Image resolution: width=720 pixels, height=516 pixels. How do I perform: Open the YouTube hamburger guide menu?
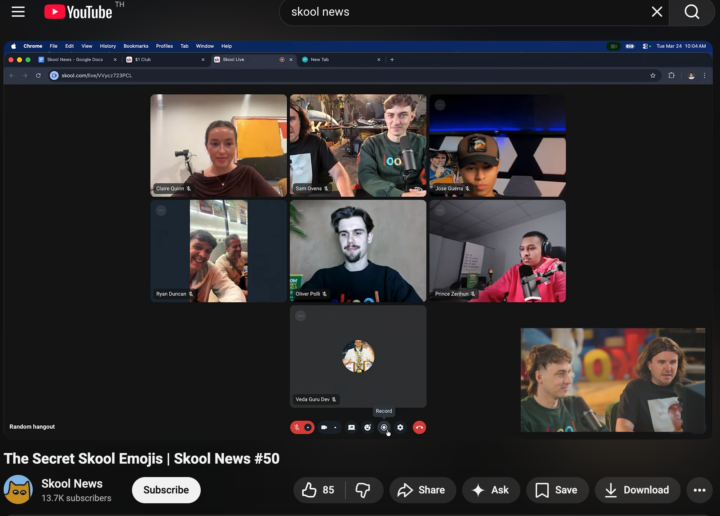(18, 11)
